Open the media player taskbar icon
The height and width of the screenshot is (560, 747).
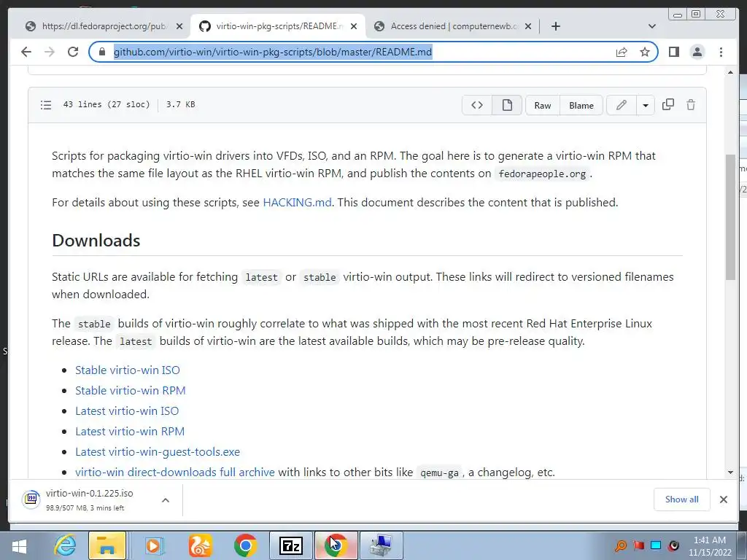153,545
